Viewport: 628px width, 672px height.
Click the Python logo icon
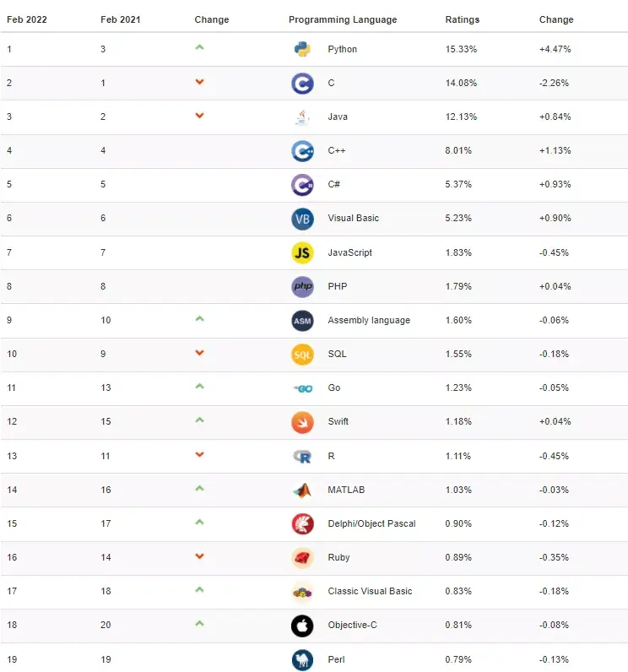click(x=302, y=49)
